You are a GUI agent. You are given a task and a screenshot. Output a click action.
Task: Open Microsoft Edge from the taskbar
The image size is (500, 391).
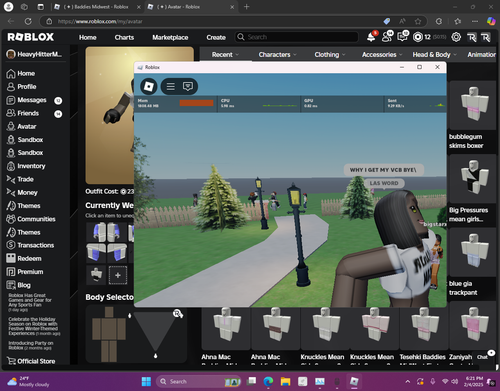tap(268, 381)
